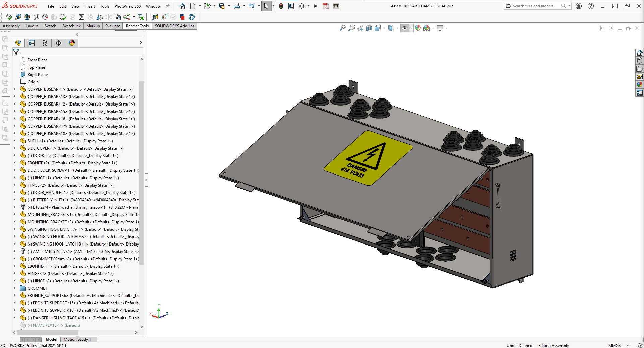Open the ConfigurationManager tab in the panel
Image resolution: width=644 pixels, height=348 pixels.
[x=45, y=43]
